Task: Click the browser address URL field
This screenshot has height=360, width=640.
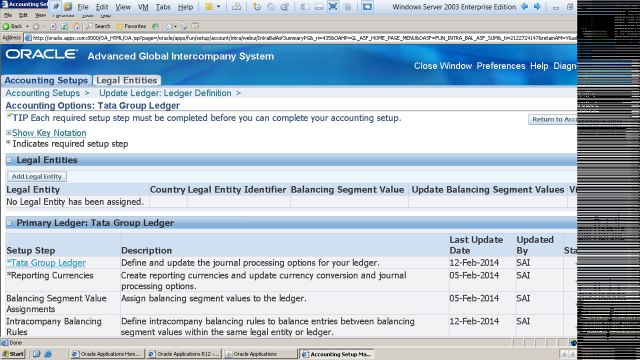Action: (x=301, y=38)
